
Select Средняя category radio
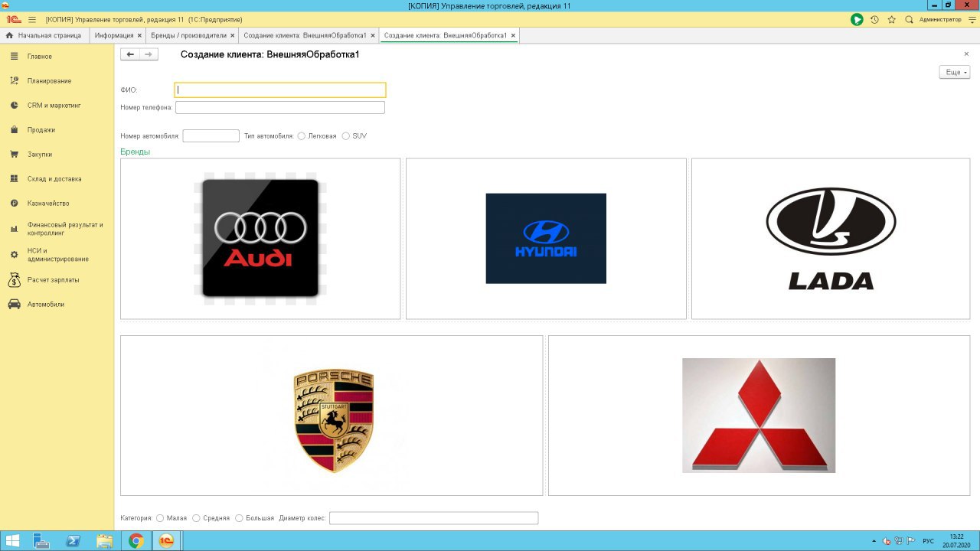(197, 518)
